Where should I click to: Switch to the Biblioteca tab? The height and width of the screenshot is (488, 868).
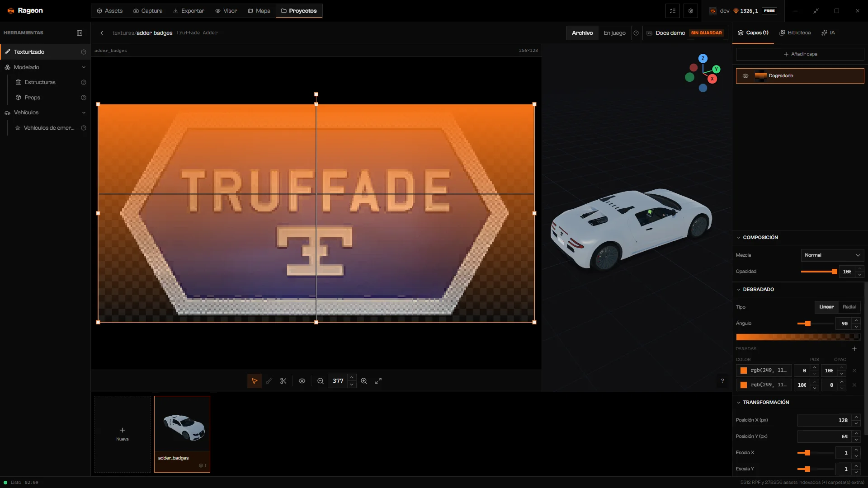tap(795, 33)
